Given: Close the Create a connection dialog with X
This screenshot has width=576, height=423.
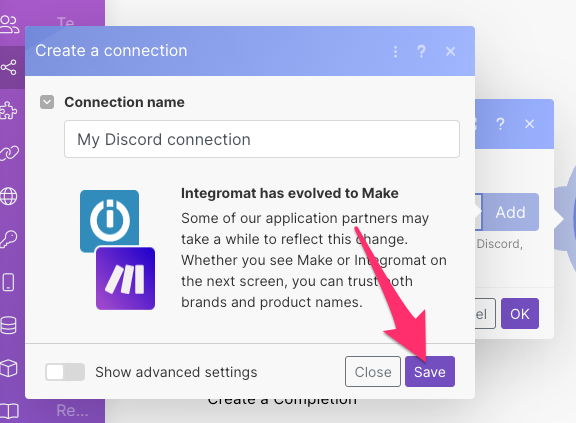Looking at the screenshot, I should point(450,51).
